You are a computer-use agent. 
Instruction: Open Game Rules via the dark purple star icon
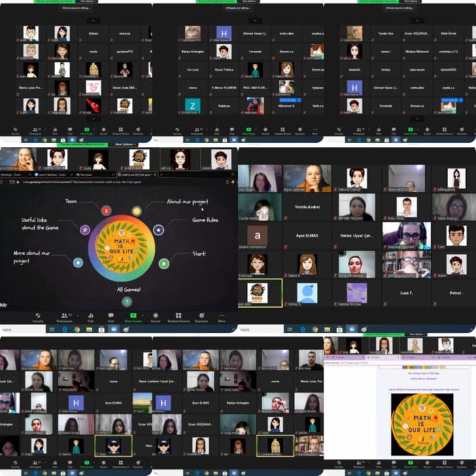(158, 230)
